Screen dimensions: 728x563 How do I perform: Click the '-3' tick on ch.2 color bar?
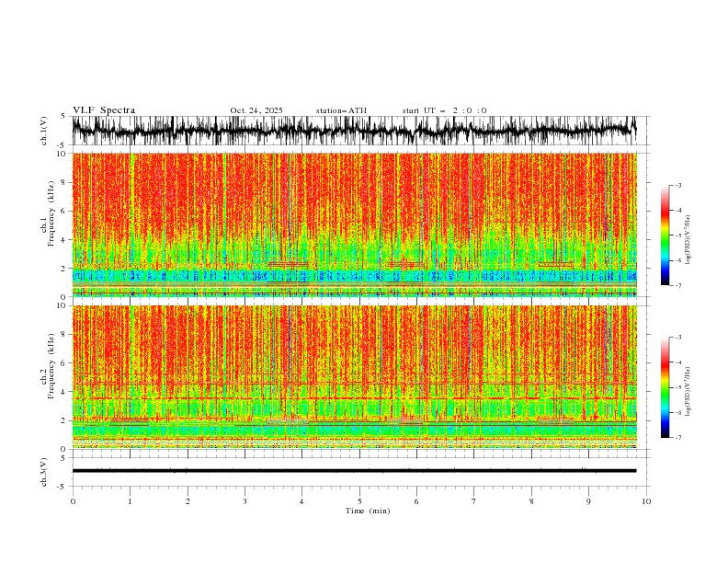click(x=677, y=338)
